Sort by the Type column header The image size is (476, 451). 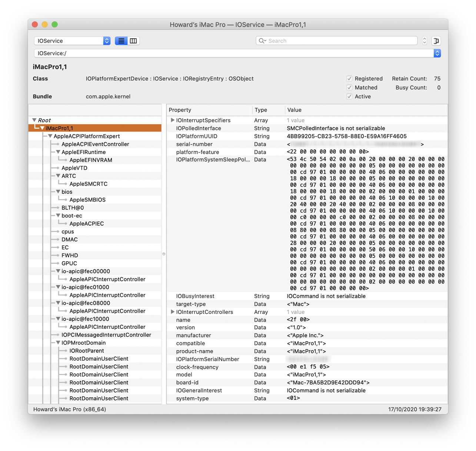tap(268, 110)
